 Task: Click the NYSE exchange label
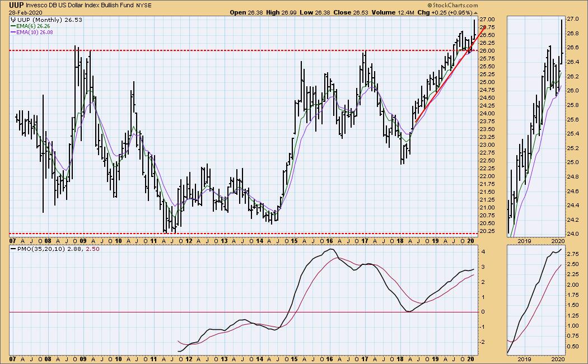pos(143,6)
